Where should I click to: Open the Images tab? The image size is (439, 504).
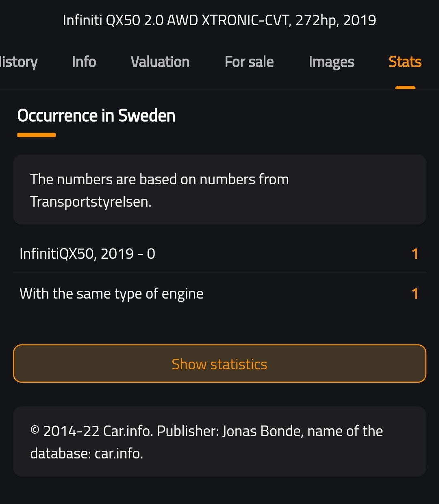(331, 62)
